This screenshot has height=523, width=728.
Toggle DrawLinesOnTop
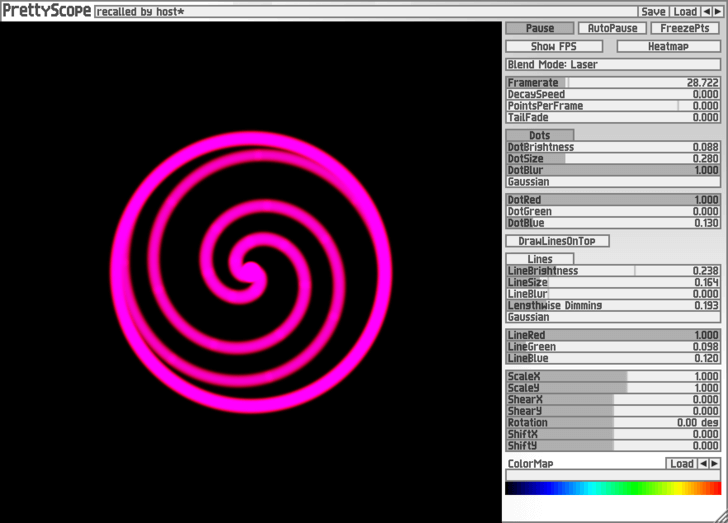click(557, 241)
